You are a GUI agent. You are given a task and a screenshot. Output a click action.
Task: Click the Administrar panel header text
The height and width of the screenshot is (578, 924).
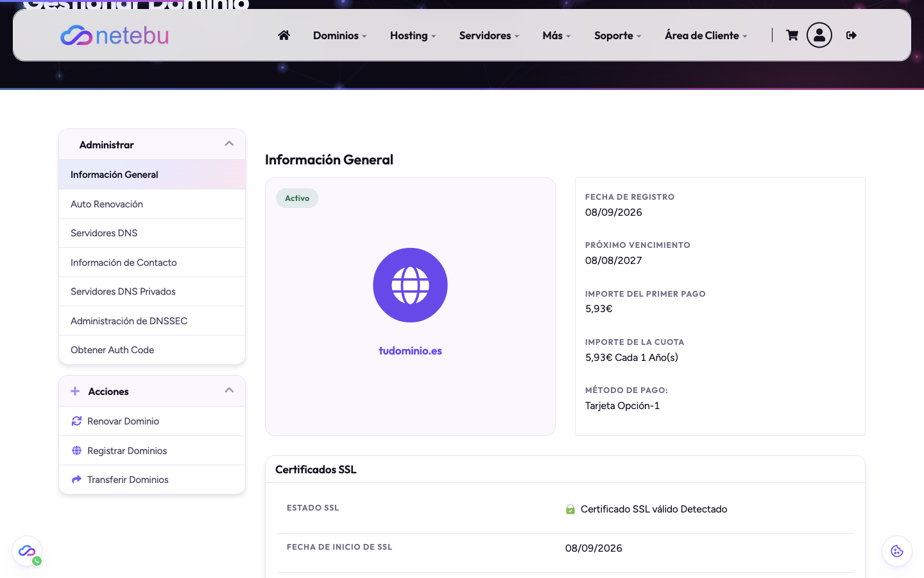point(107,145)
